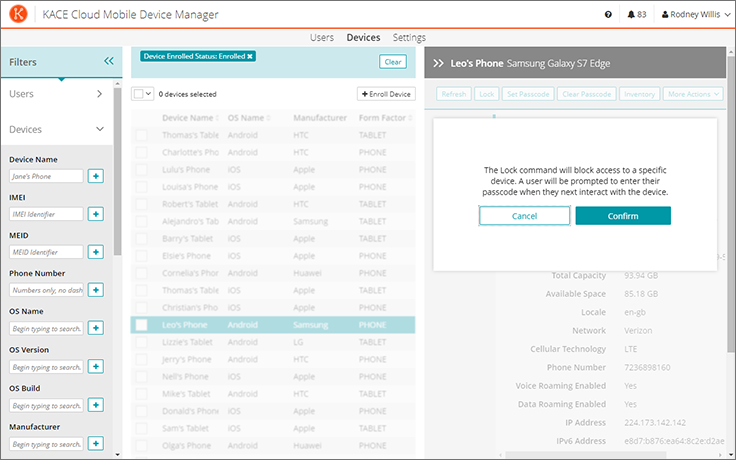Switch to the Settings tab
Viewport: 736px width, 460px height.
click(x=409, y=38)
